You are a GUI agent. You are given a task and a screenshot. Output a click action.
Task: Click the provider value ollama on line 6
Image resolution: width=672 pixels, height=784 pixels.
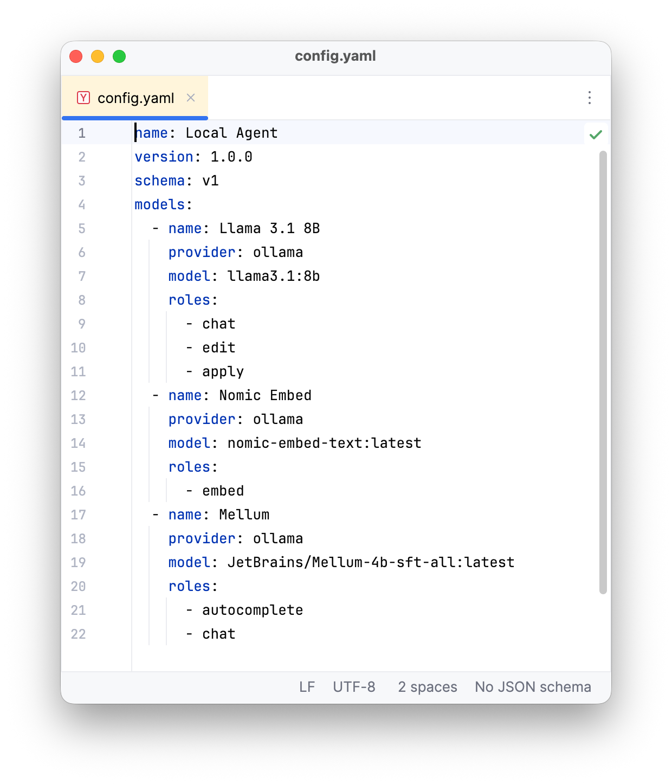tap(277, 252)
